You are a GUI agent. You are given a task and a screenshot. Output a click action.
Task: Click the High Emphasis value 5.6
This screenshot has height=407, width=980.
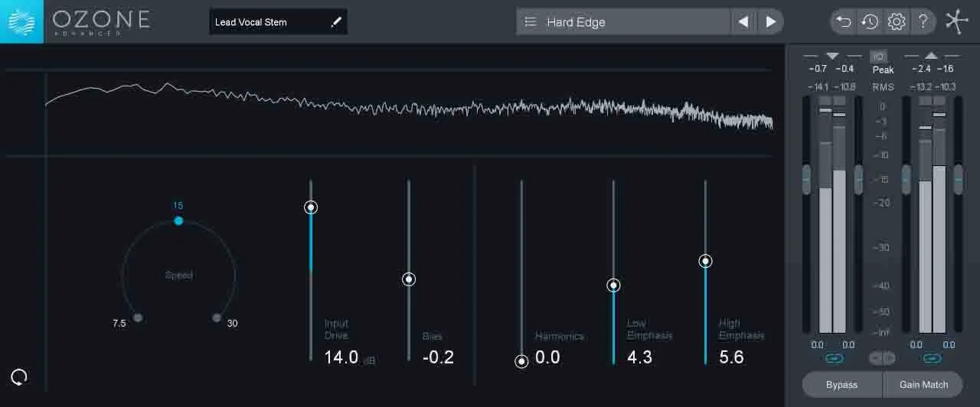[731, 357]
